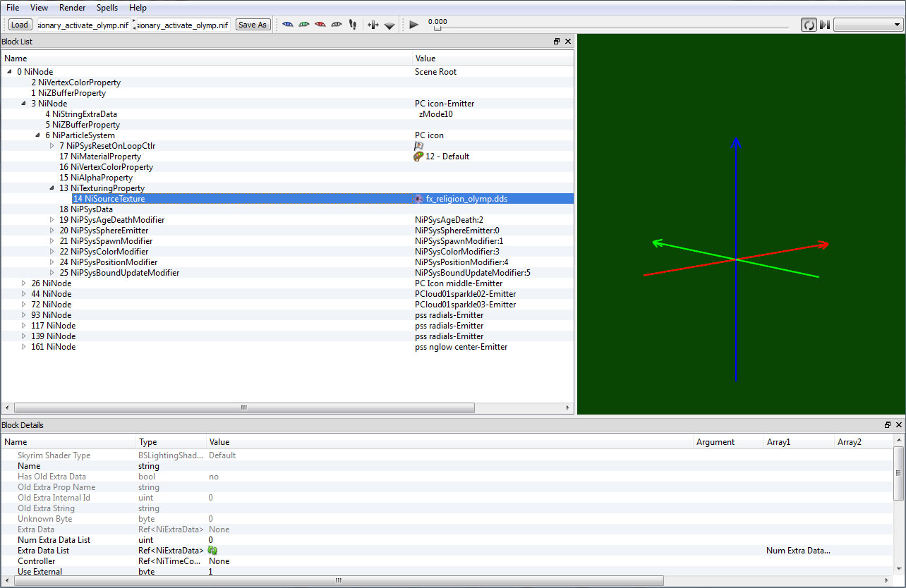The image size is (906, 588).
Task: Click the save file path field
Action: (184, 25)
